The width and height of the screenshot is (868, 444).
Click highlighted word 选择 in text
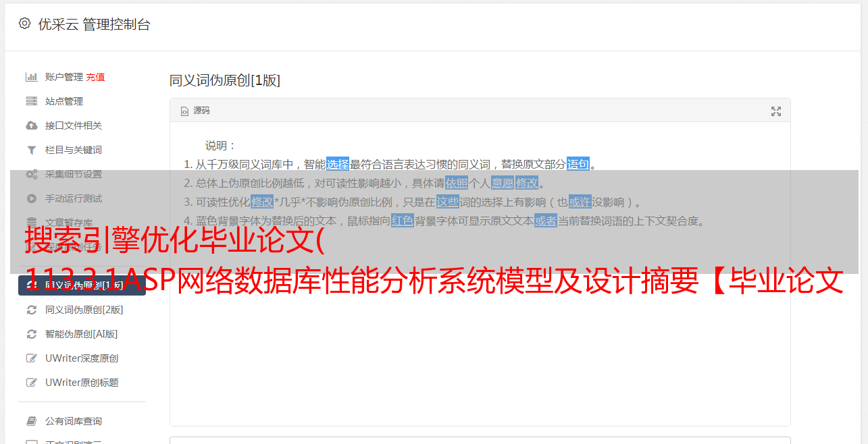pyautogui.click(x=338, y=164)
